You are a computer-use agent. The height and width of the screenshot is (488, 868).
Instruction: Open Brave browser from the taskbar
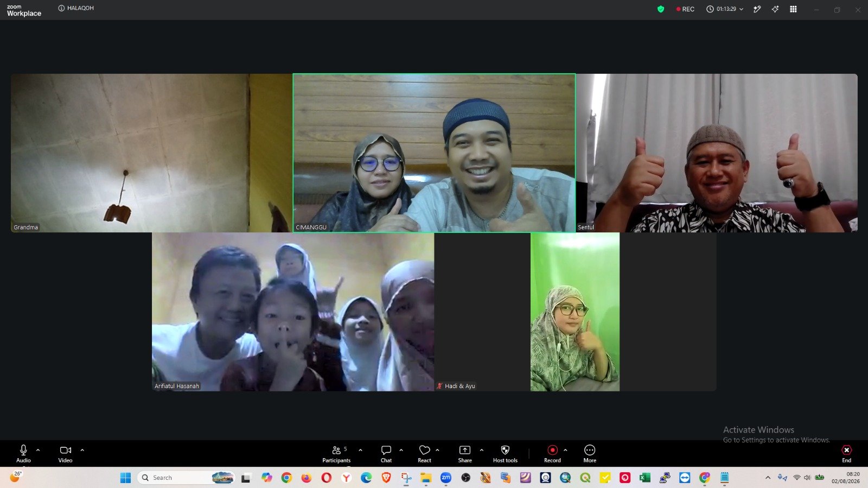tap(386, 478)
